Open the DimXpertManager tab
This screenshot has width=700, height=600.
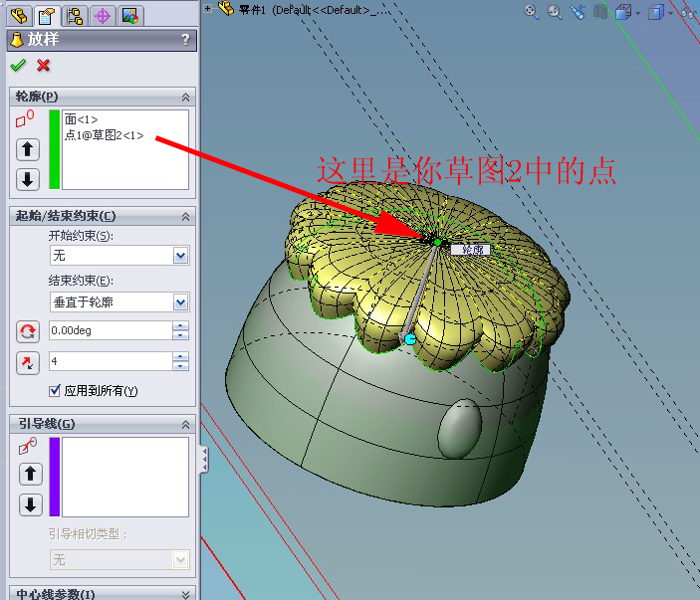(103, 16)
